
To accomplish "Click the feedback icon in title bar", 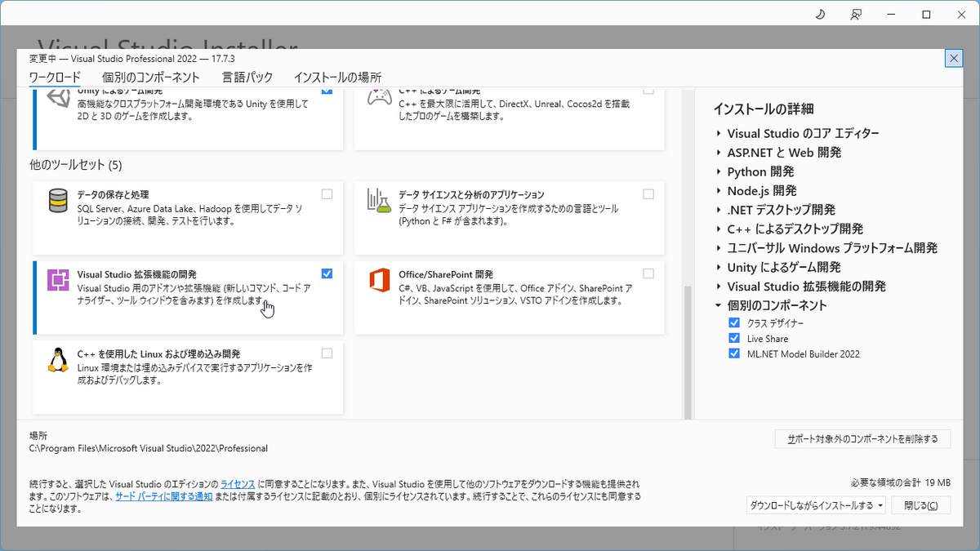I will coord(855,15).
